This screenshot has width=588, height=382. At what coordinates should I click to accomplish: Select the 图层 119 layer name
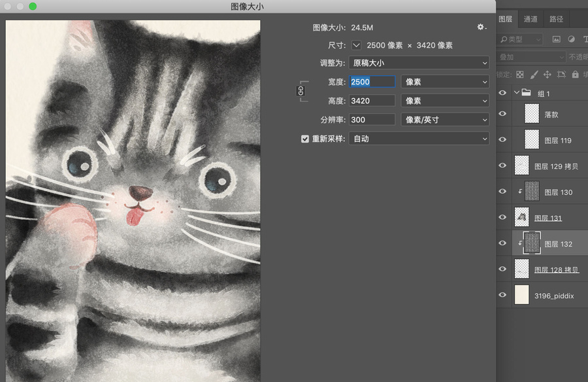pyautogui.click(x=558, y=141)
